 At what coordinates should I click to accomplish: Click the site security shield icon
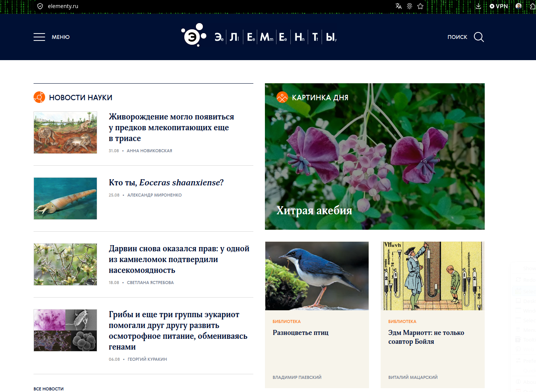[x=40, y=6]
